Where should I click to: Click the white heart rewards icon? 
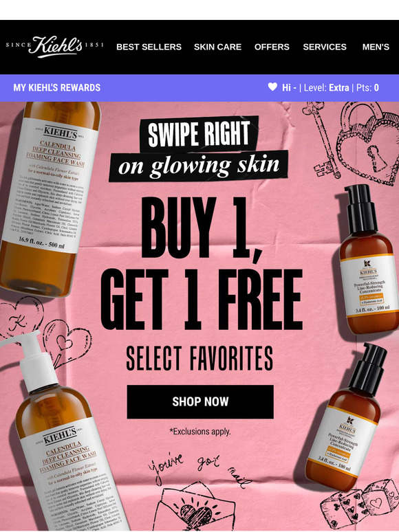(272, 87)
